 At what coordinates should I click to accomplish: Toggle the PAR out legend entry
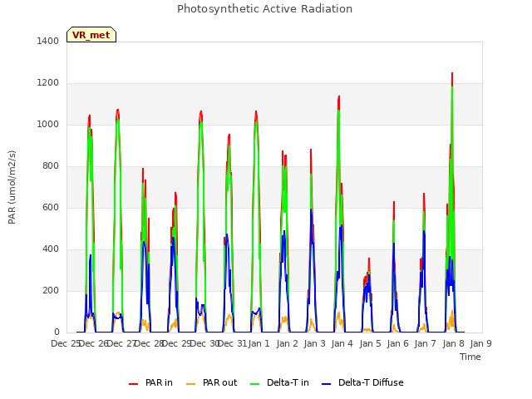click(212, 382)
